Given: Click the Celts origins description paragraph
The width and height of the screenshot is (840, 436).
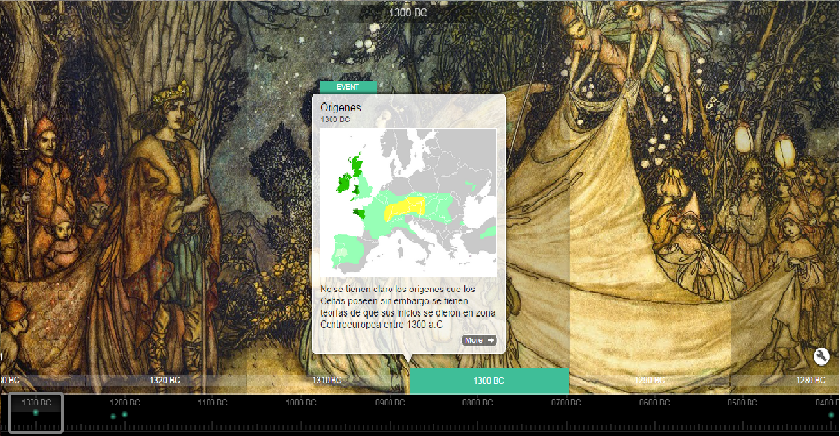Looking at the screenshot, I should click(408, 306).
